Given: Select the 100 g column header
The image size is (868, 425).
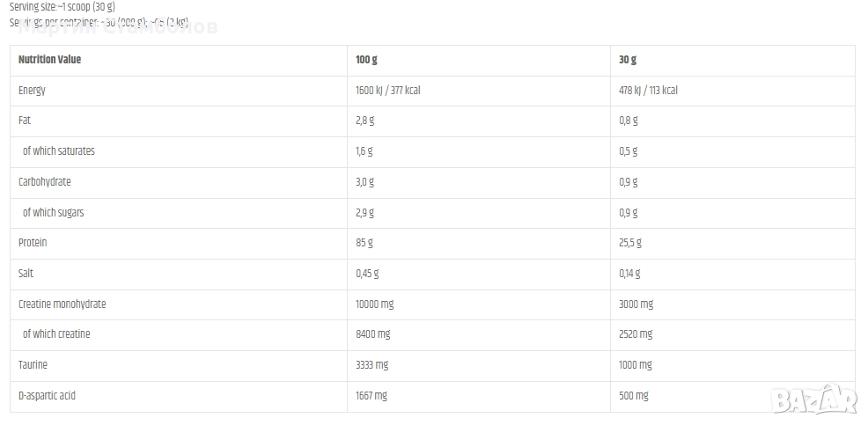Looking at the screenshot, I should [x=366, y=60].
